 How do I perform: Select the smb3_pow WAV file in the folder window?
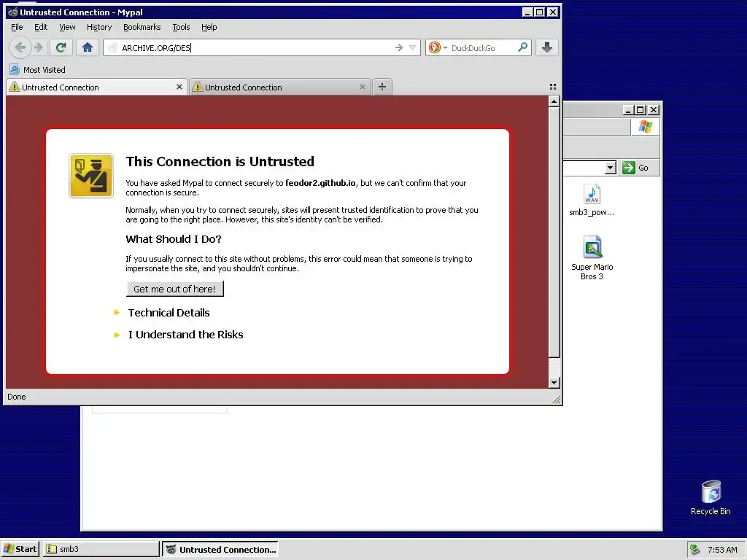point(592,200)
